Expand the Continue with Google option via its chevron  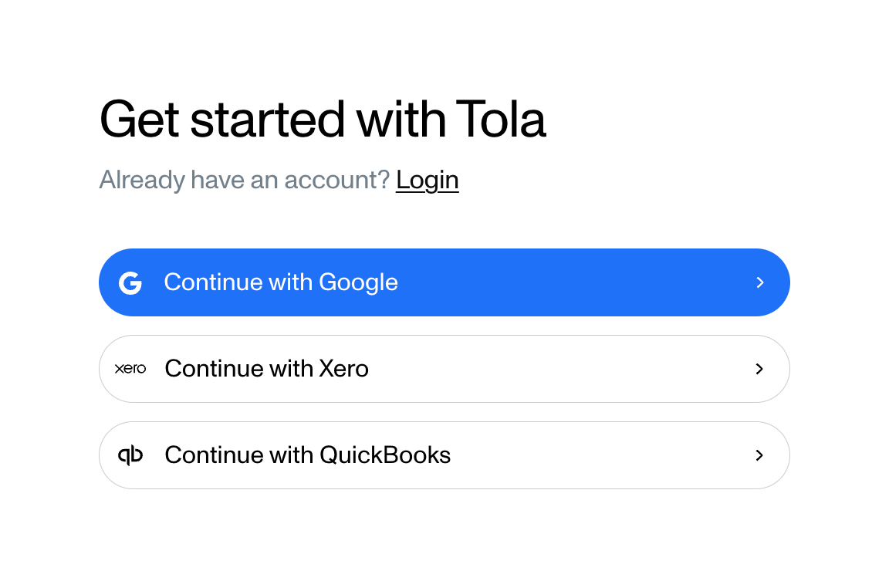[x=760, y=282]
